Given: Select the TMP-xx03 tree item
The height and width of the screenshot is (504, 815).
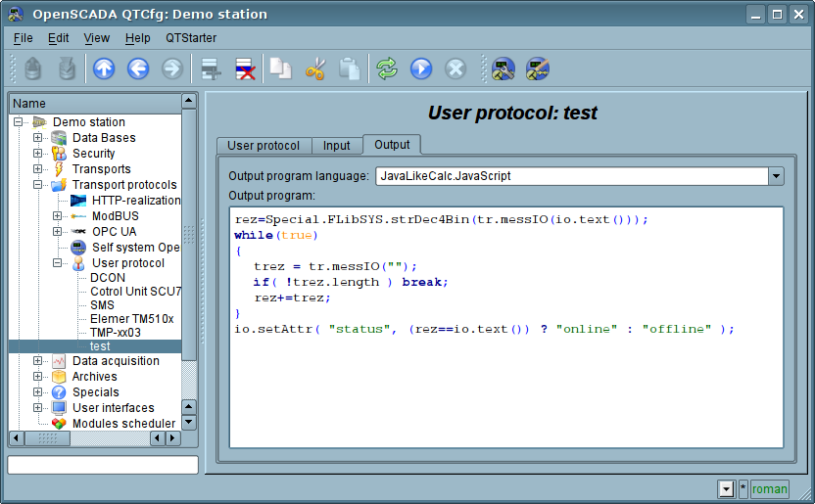Looking at the screenshot, I should [115, 333].
